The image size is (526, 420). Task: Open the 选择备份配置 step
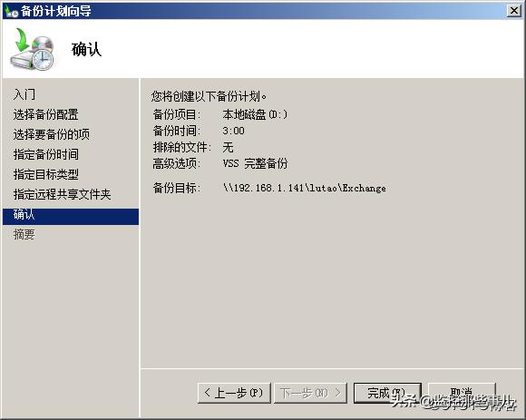pyautogui.click(x=46, y=114)
